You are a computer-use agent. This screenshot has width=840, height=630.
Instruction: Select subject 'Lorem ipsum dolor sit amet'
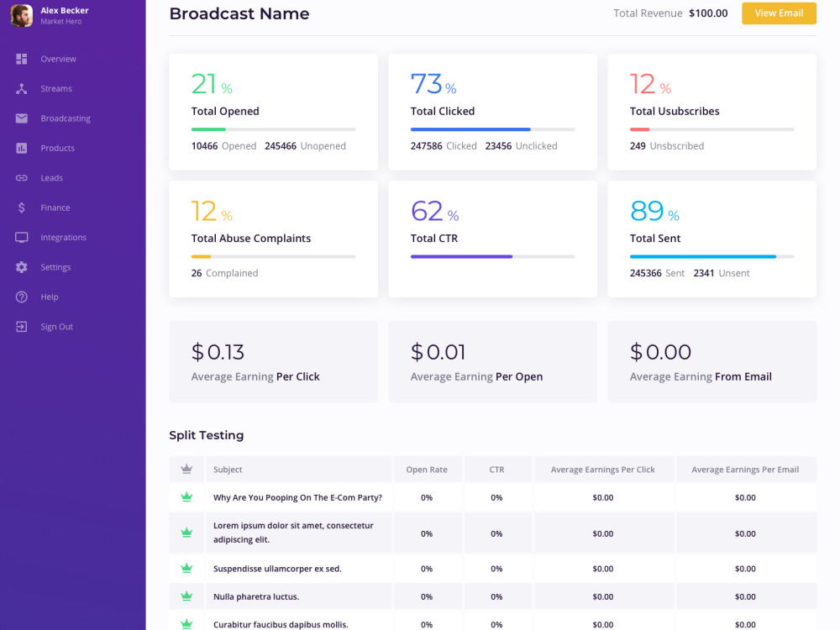coord(293,533)
